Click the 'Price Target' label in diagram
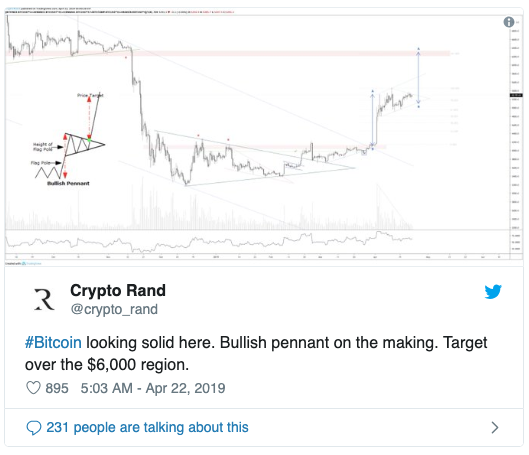The width and height of the screenshot is (529, 455). tap(90, 95)
